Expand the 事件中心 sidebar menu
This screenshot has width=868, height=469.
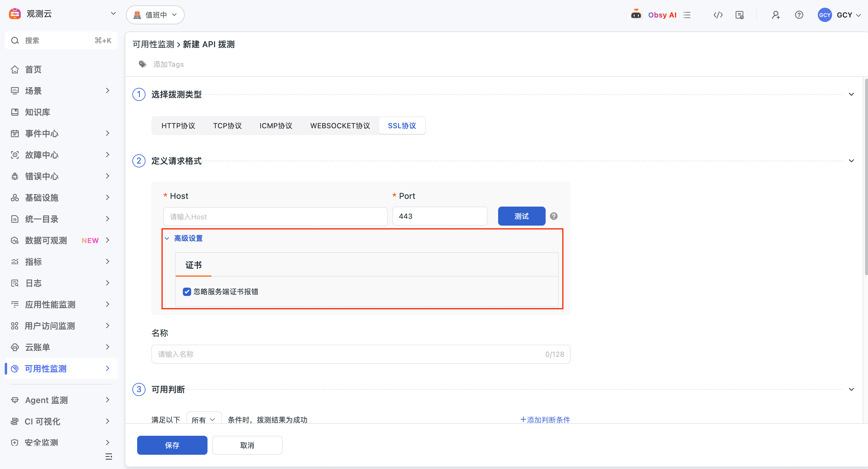(61, 133)
